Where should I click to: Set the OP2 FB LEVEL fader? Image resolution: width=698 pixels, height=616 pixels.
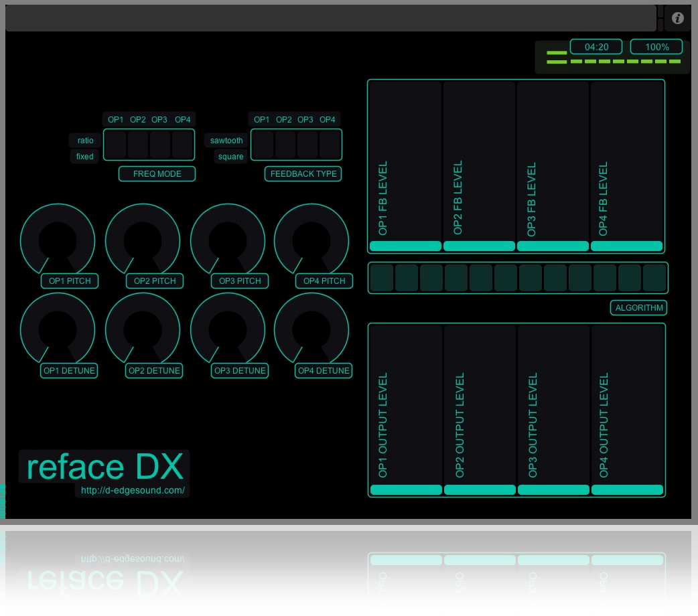[479, 167]
